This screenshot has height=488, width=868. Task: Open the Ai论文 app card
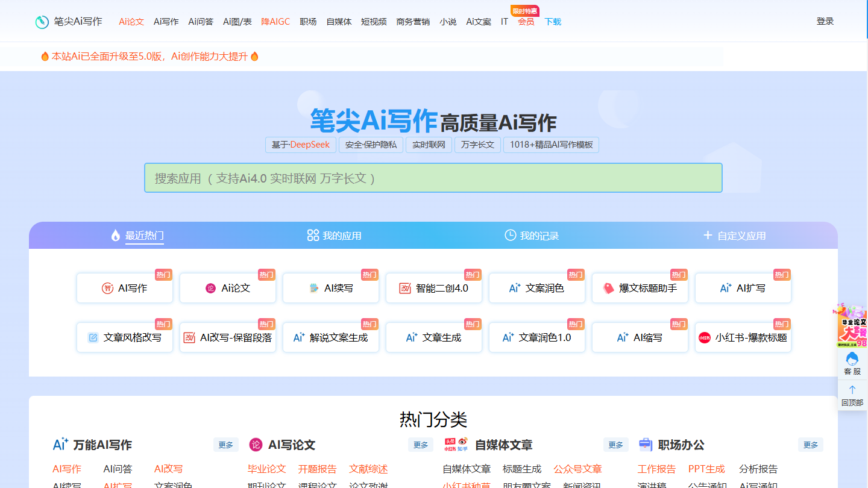(x=228, y=288)
